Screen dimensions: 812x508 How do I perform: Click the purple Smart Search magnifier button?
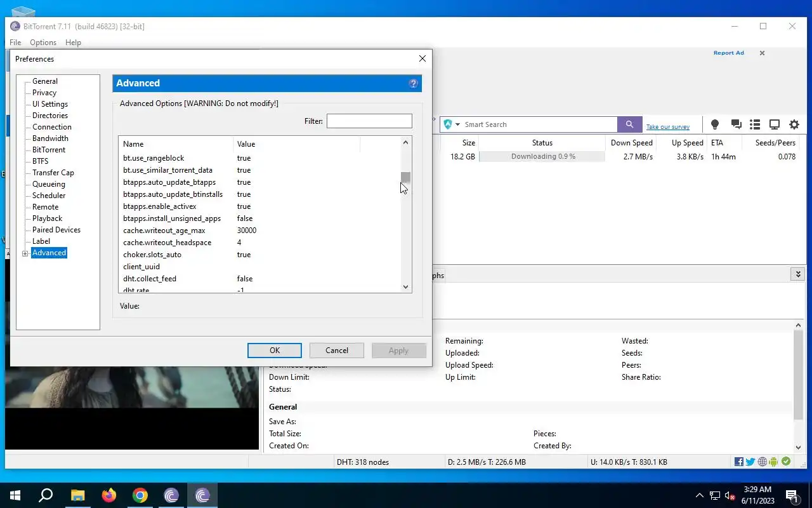(x=629, y=124)
